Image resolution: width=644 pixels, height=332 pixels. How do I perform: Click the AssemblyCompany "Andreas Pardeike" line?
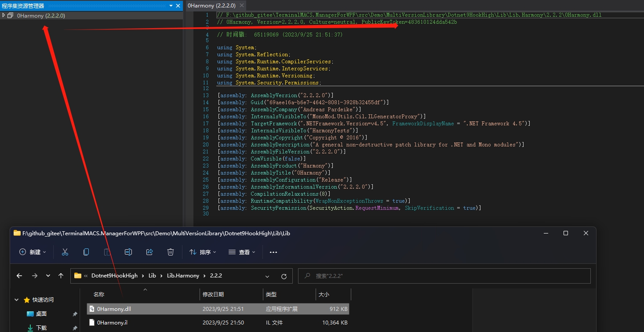(289, 109)
